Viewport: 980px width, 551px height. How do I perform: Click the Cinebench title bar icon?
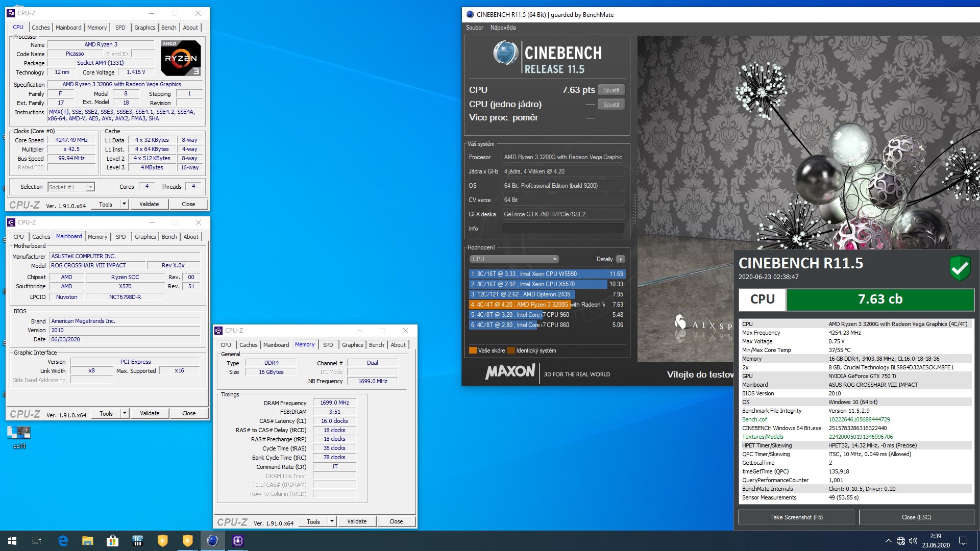[x=470, y=15]
